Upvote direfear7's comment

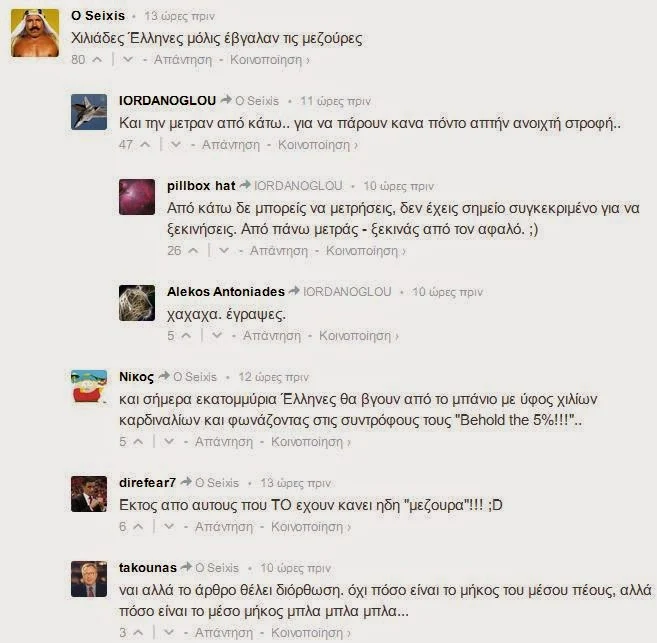(x=138, y=527)
